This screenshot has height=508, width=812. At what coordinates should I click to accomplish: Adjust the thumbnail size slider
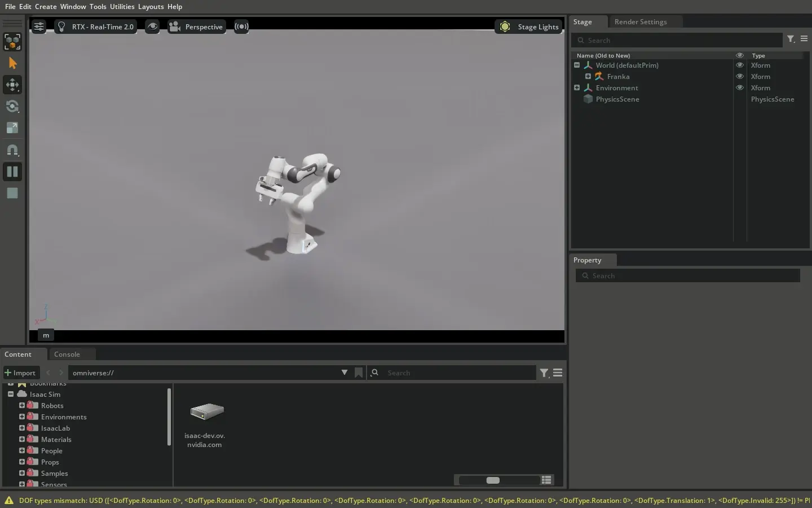(x=493, y=480)
